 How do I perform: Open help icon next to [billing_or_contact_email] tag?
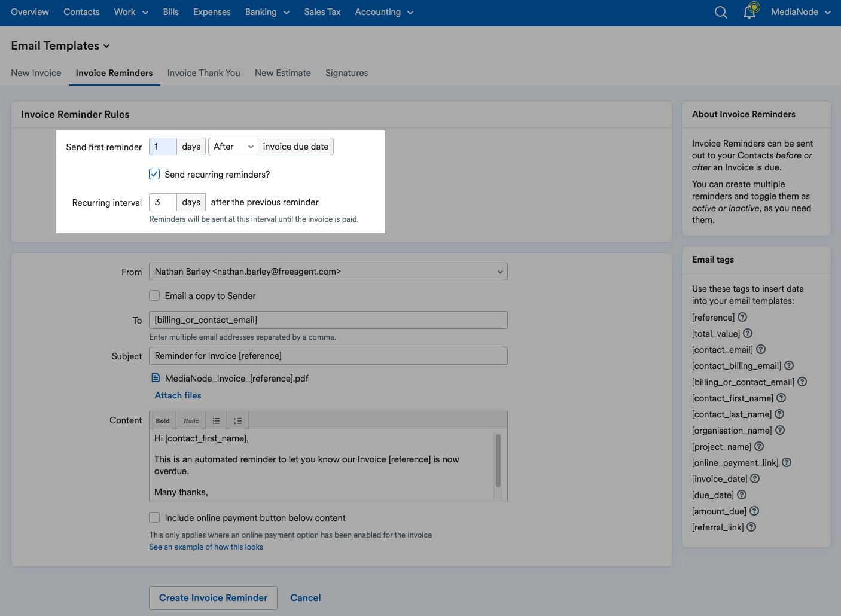(802, 382)
